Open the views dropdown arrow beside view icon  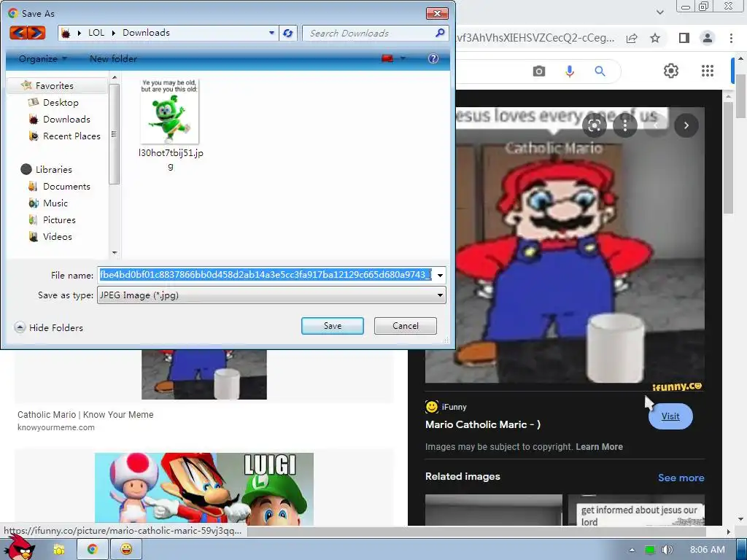[403, 58]
